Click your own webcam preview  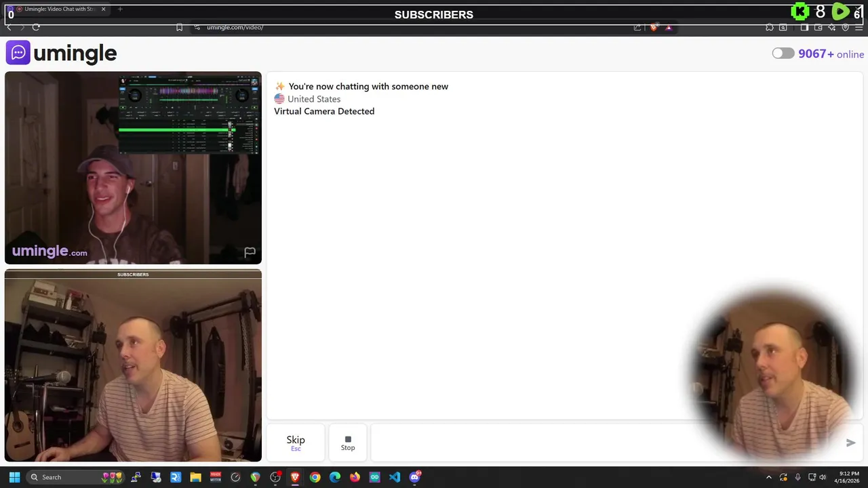pyautogui.click(x=133, y=366)
